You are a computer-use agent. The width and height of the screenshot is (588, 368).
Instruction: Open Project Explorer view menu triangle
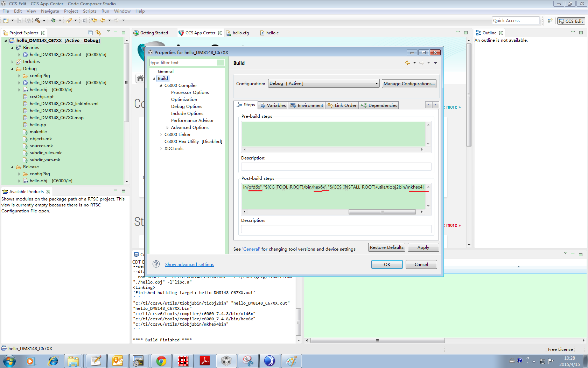coord(108,32)
